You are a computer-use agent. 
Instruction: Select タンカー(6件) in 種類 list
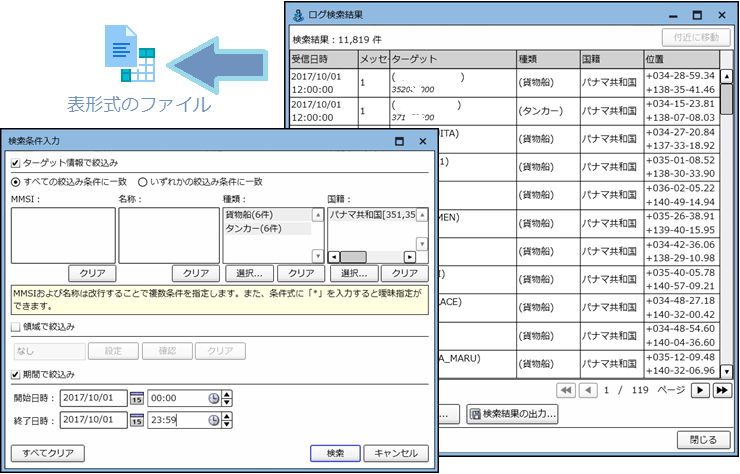coord(267,229)
